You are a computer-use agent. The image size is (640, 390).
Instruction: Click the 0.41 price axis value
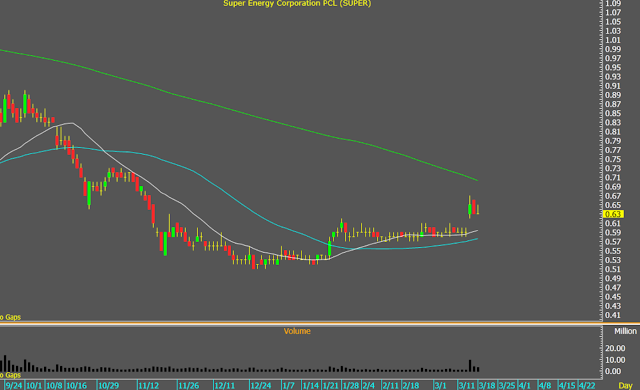613,315
